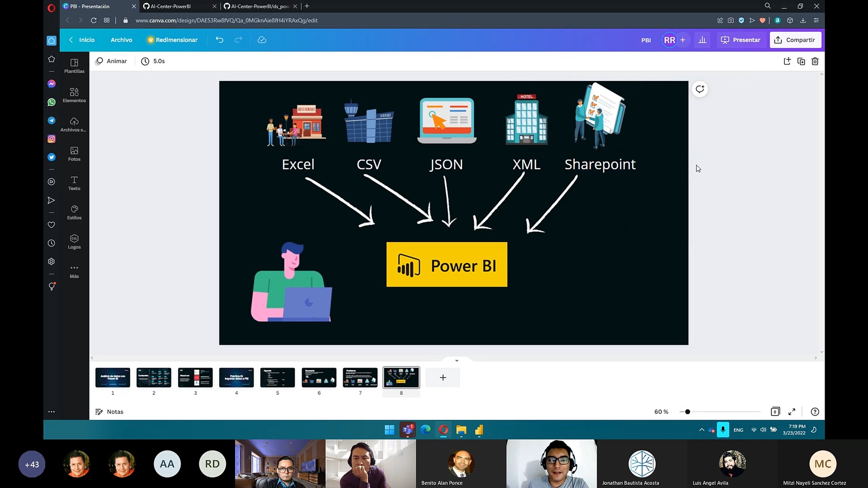Click the comment refresh icon beside slide
The width and height of the screenshot is (868, 488).
700,89
